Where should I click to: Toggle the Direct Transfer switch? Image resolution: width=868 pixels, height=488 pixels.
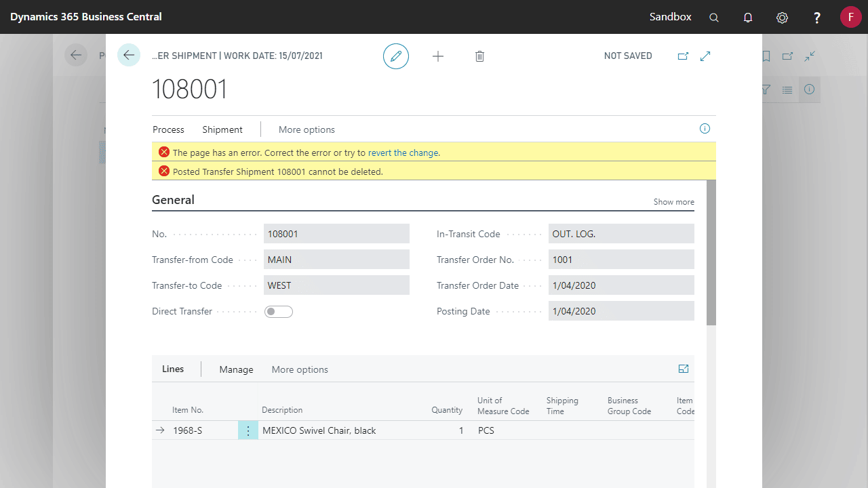click(x=279, y=312)
